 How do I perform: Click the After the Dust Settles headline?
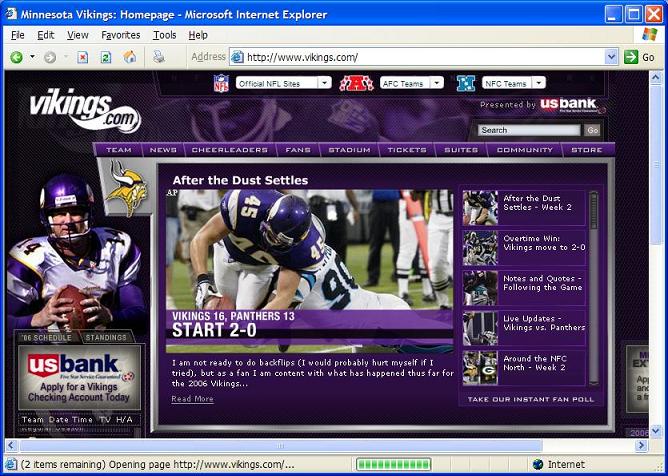[240, 180]
